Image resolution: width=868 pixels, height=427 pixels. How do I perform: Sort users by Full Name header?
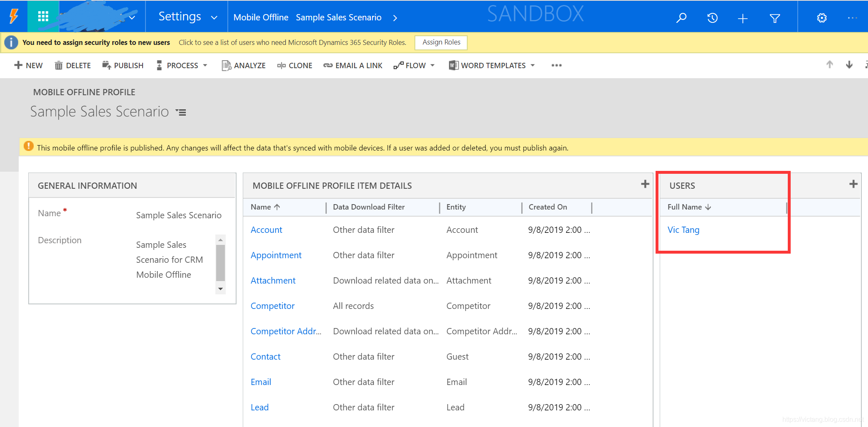(689, 207)
